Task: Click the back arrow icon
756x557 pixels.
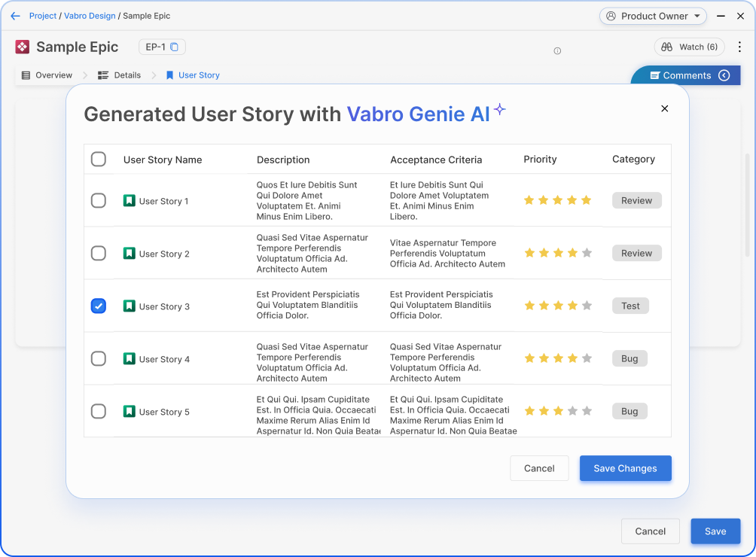Action: click(x=15, y=16)
